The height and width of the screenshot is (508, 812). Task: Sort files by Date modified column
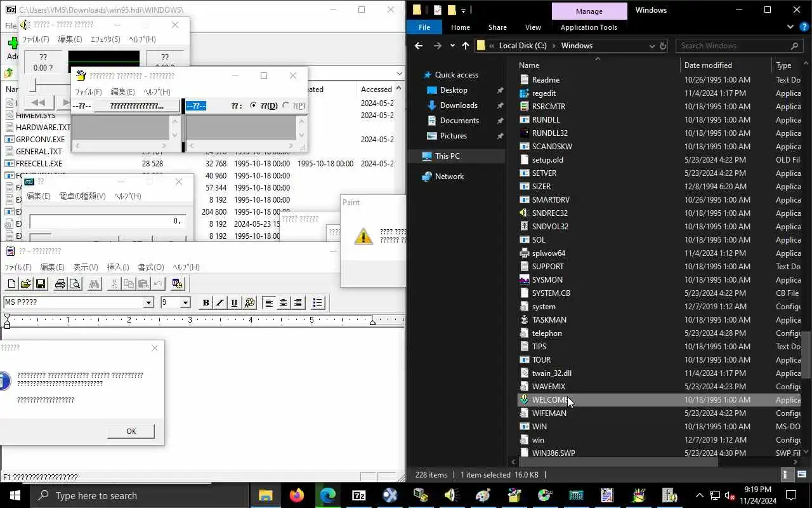708,65
